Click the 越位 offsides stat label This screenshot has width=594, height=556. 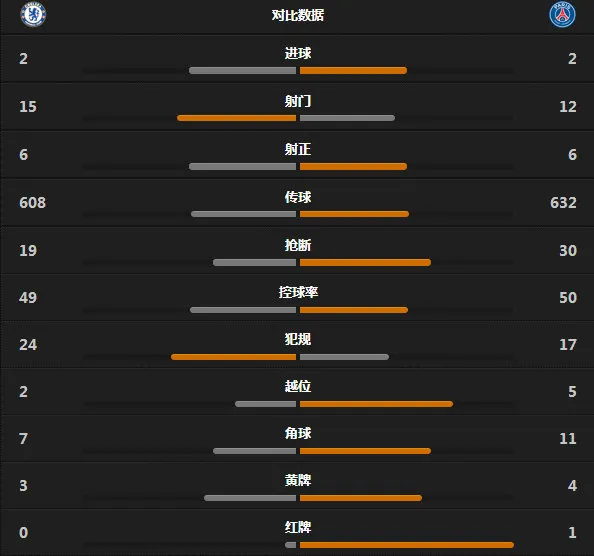coord(298,386)
